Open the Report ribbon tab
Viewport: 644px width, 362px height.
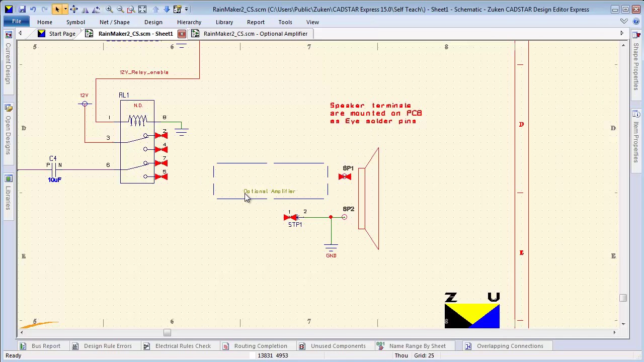[x=256, y=22]
